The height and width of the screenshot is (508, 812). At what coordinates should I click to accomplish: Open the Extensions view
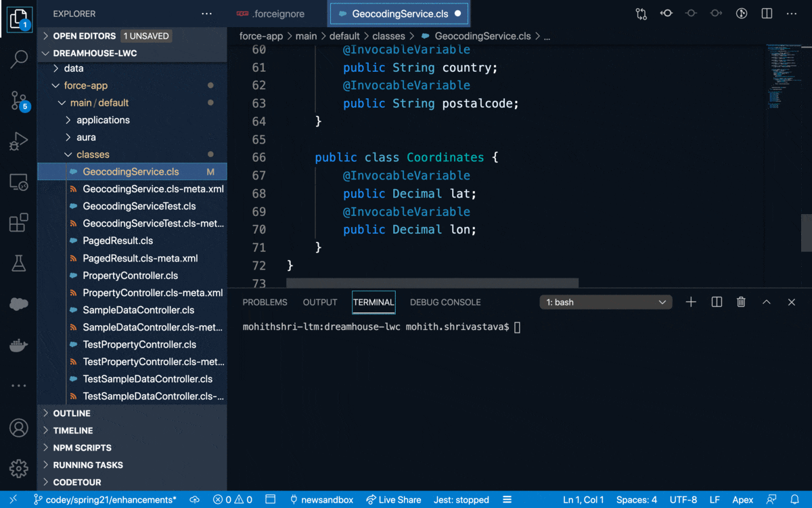coord(19,223)
